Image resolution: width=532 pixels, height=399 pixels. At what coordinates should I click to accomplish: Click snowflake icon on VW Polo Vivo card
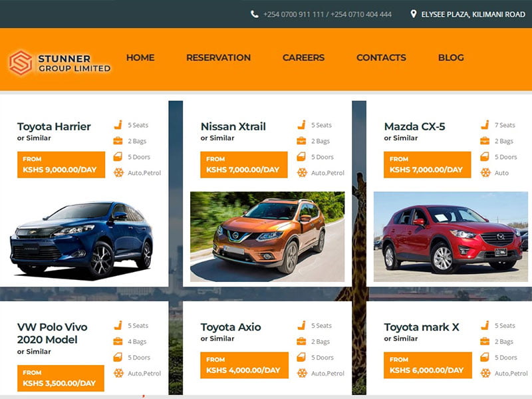(118, 373)
